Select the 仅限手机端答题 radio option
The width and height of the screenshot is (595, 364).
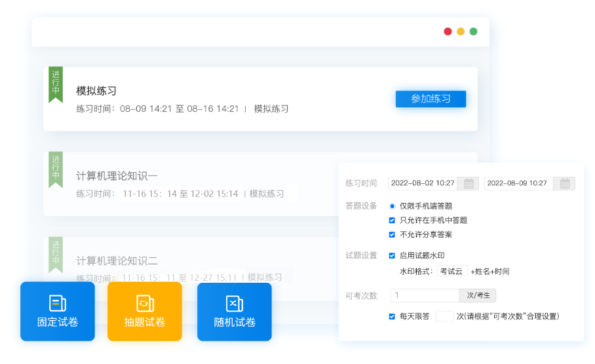pos(393,206)
